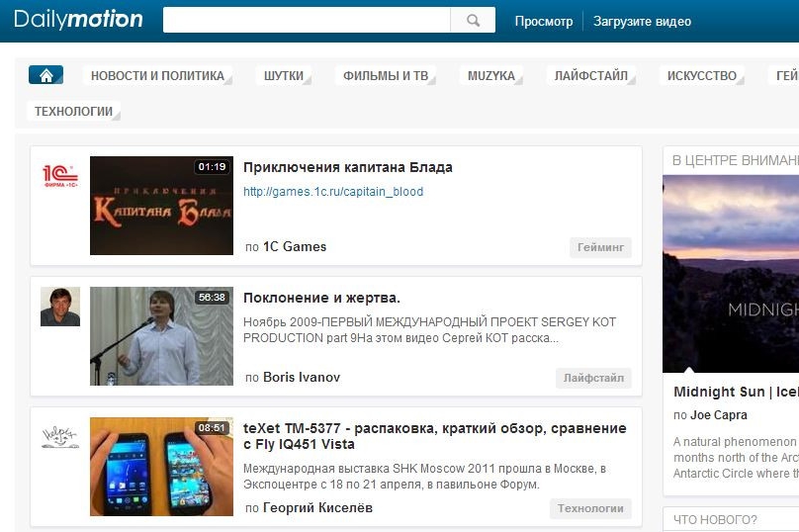The image size is (799, 532).
Task: Open the 1C firm avatar
Action: 60,176
